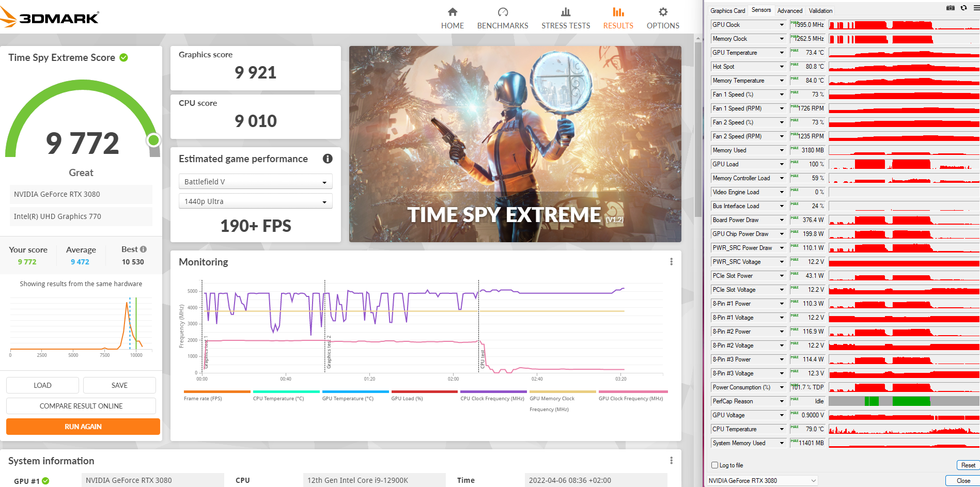Click the GPU-Z refresh icon
The width and height of the screenshot is (980, 487).
[963, 8]
